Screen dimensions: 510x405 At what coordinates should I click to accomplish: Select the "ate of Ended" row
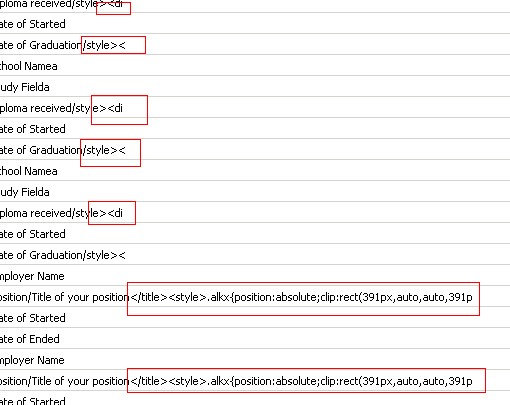point(255,339)
